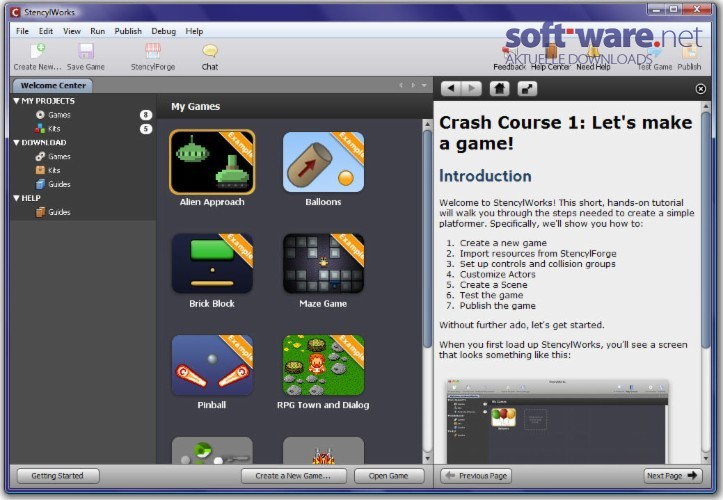Click the next tab arrow
The image size is (723, 500).
point(413,85)
